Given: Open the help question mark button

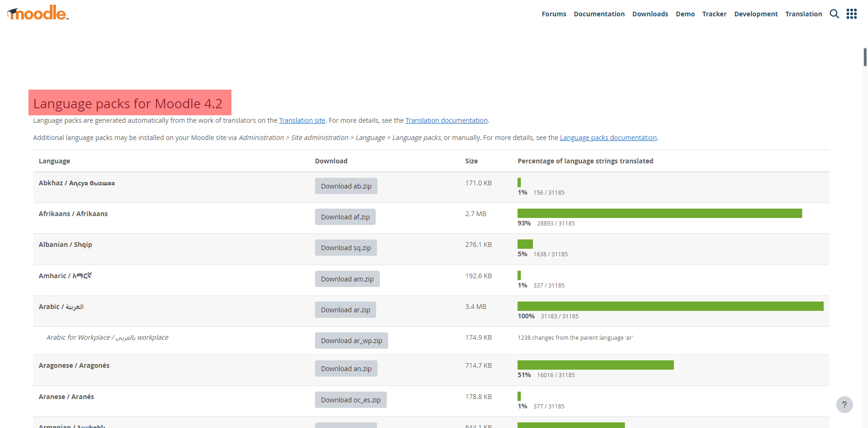Looking at the screenshot, I should pos(844,405).
